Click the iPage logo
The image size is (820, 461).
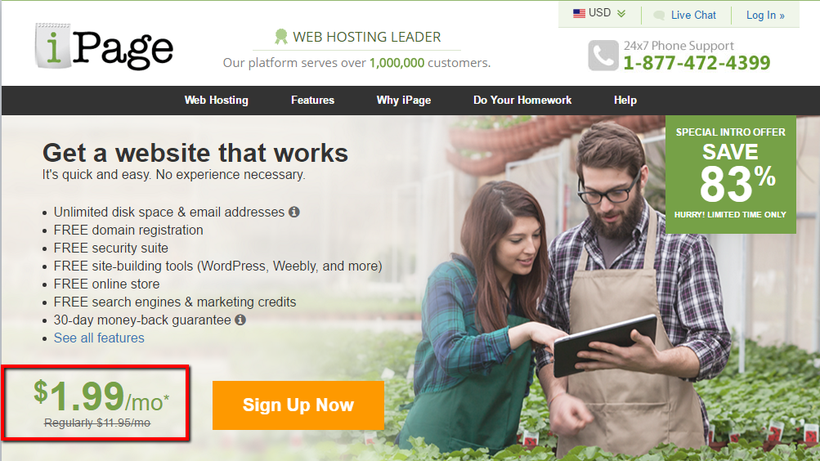coord(104,47)
